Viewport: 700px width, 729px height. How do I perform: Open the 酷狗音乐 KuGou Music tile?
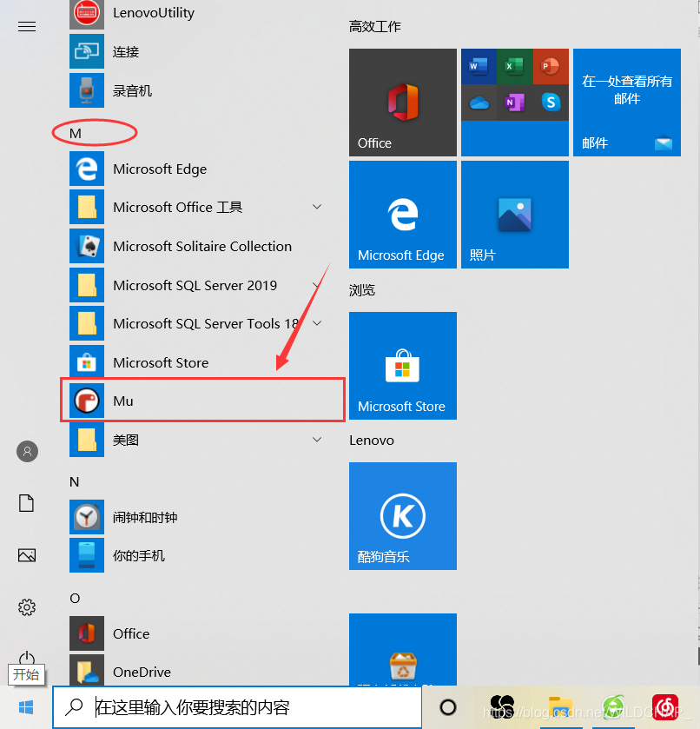403,516
